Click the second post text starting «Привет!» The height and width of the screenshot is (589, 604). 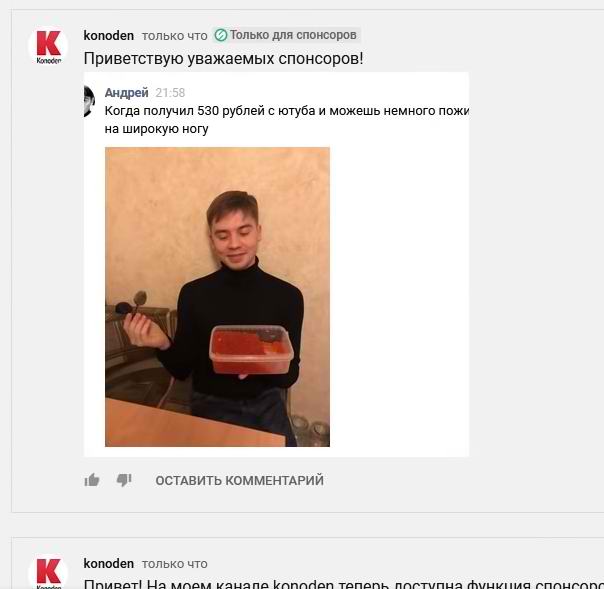[x=344, y=584]
